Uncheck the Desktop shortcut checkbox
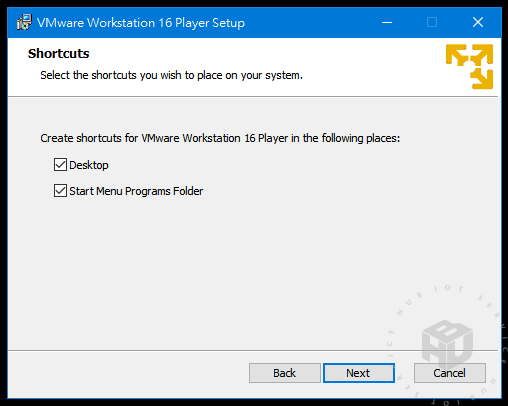508x406 pixels. point(60,165)
